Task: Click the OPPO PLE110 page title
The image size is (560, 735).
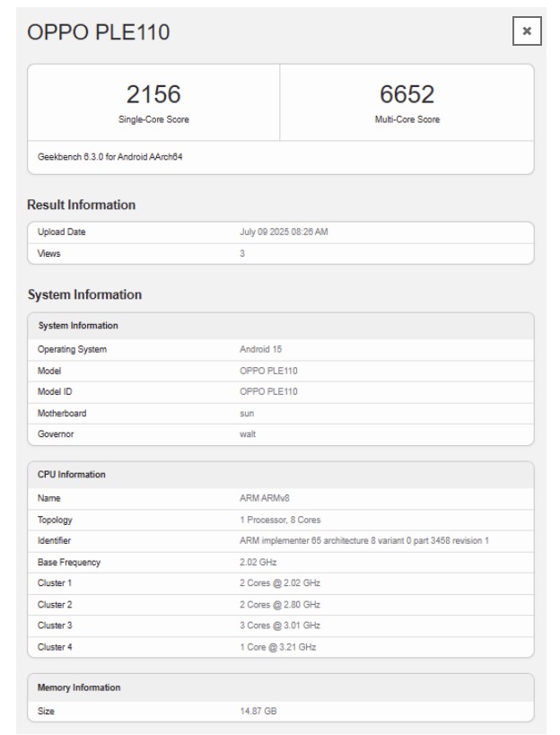Action: 99,32
